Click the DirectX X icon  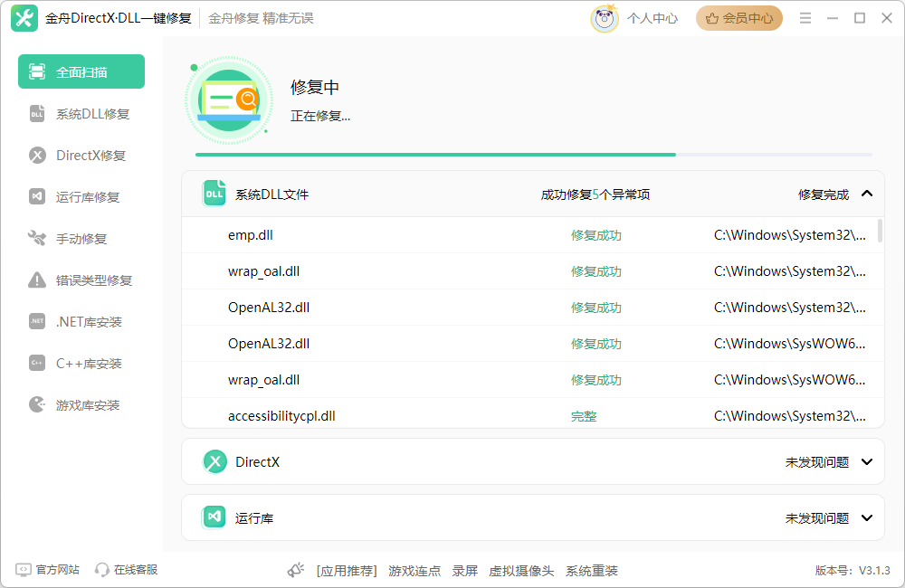(x=214, y=461)
